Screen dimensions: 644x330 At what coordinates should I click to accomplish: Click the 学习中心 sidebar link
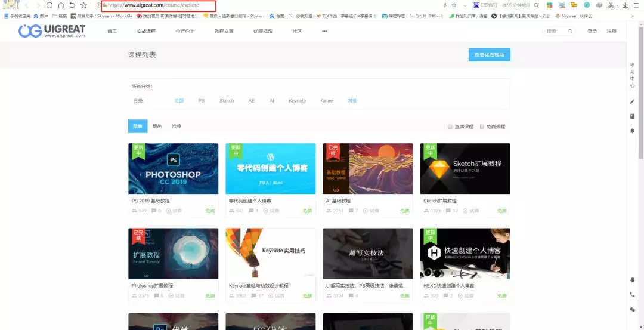[633, 75]
